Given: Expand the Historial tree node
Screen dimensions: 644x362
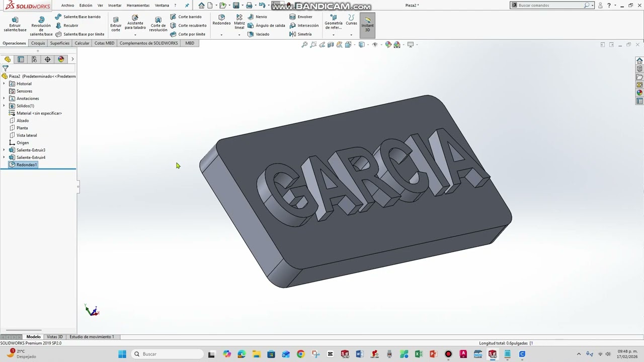Looking at the screenshot, I should click(4, 83).
